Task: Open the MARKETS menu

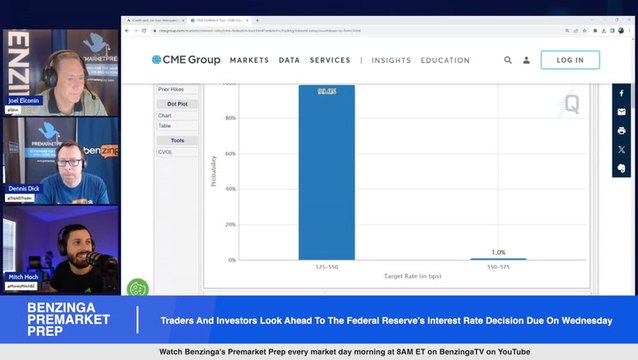Action: (249, 60)
